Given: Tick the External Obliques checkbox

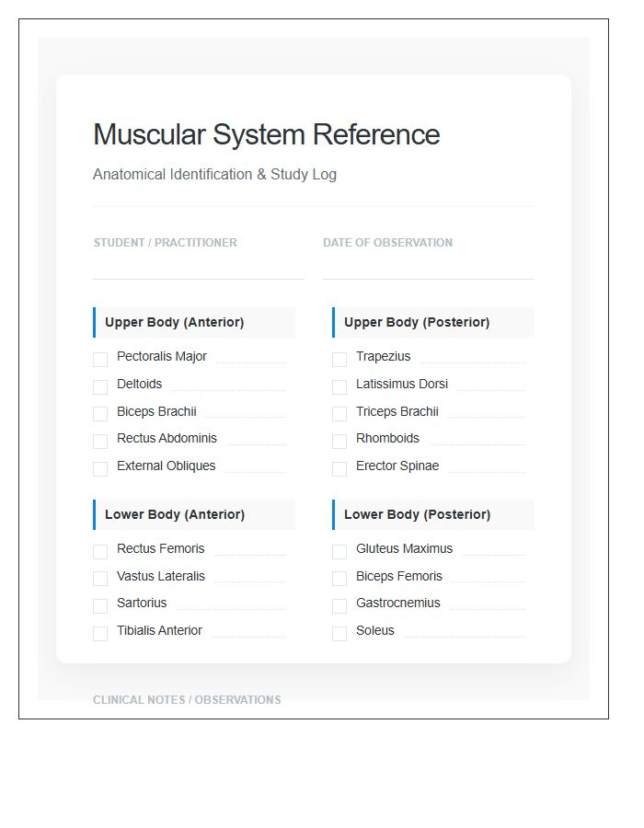Looking at the screenshot, I should click(x=100, y=469).
